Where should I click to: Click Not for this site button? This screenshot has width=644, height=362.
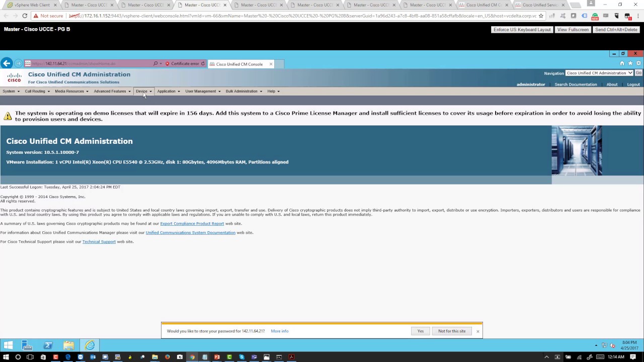coord(452,331)
